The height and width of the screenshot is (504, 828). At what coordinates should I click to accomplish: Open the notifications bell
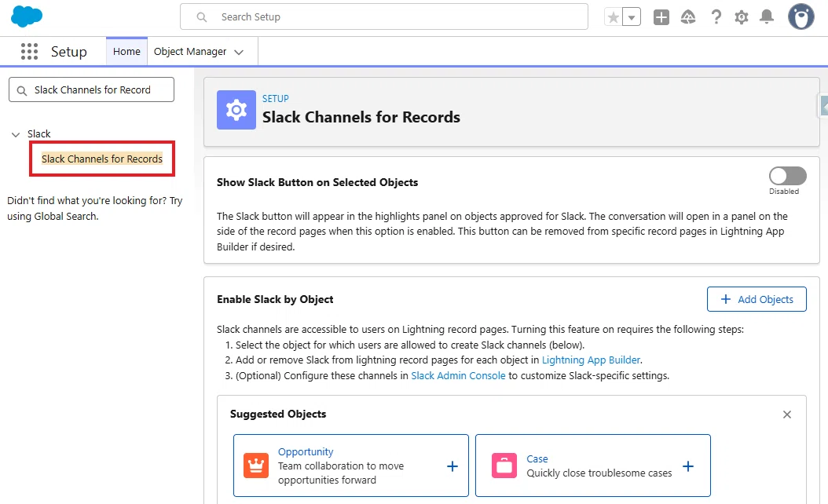tap(767, 17)
